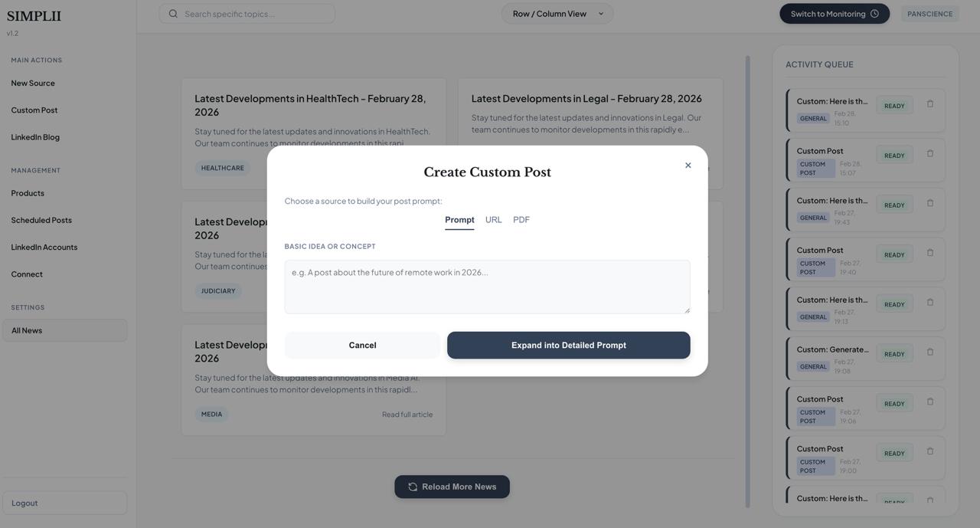This screenshot has height=528, width=980.
Task: Click the reload icon on Reload More News
Action: [413, 487]
